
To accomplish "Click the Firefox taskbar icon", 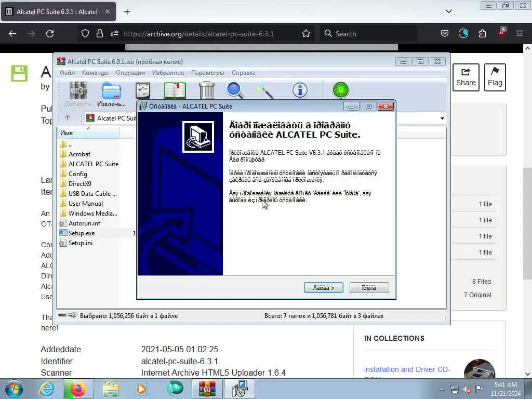I will click(78, 389).
